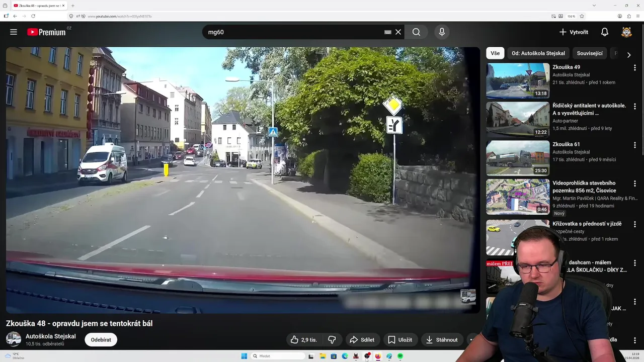Open the Zkouška 49 video thumbnail
Image resolution: width=644 pixels, height=362 pixels.
518,80
